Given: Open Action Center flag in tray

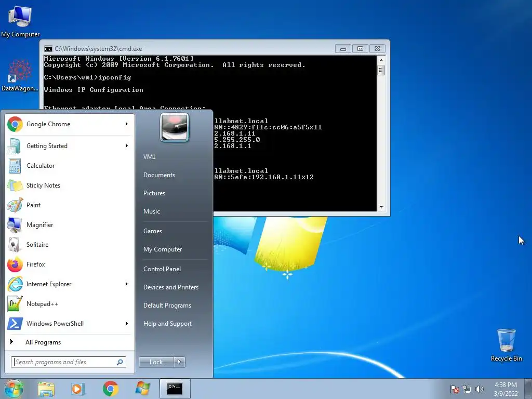Looking at the screenshot, I should point(455,389).
